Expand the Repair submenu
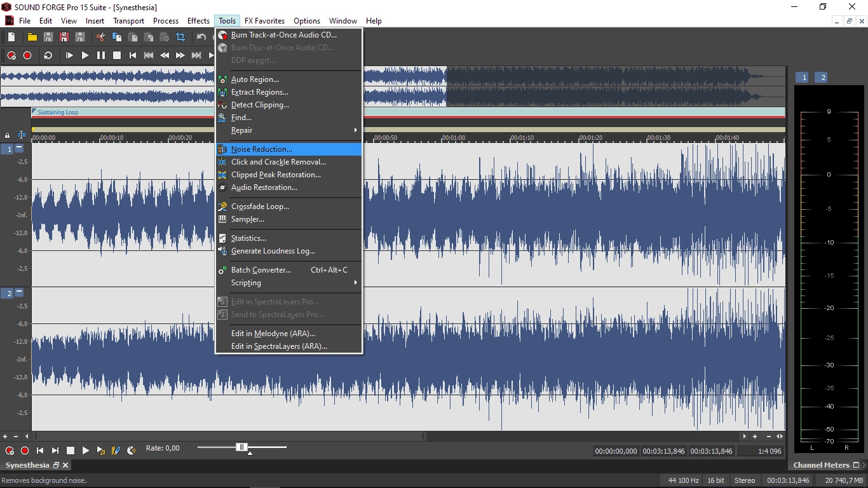Viewport: 868px width, 488px height. [x=289, y=130]
